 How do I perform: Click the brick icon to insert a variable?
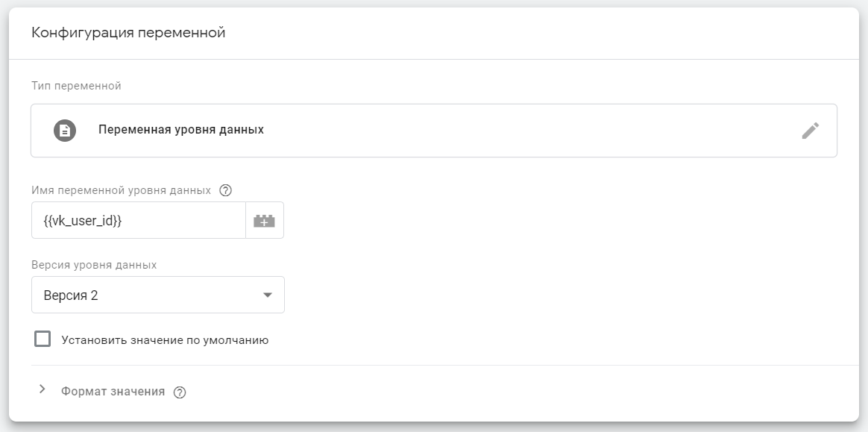click(x=265, y=221)
